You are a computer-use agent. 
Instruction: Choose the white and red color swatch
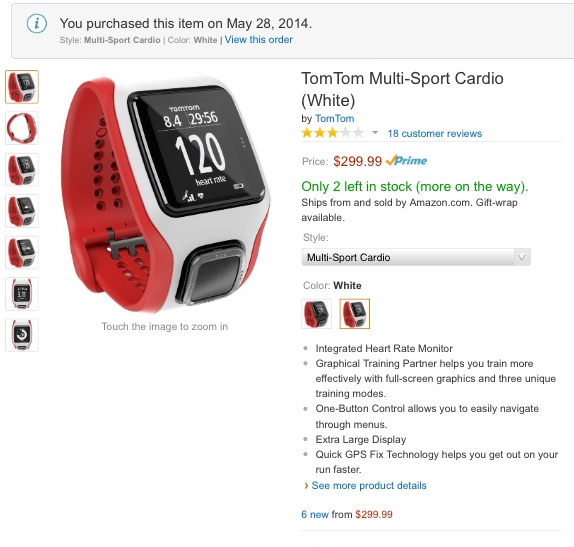(x=354, y=314)
